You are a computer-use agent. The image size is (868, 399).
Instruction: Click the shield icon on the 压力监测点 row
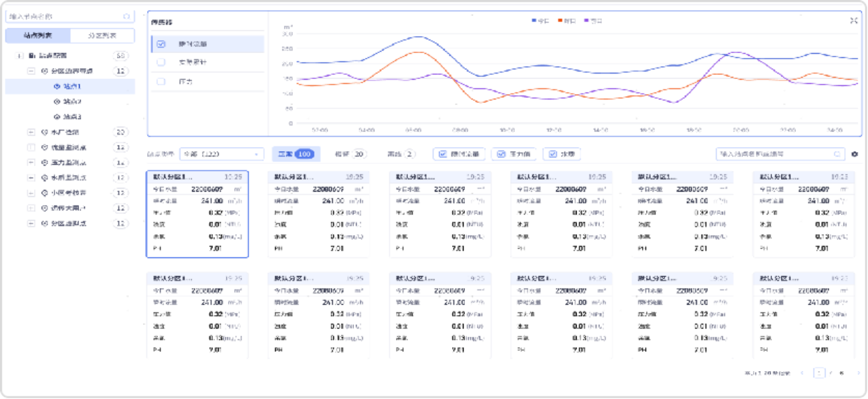pos(45,163)
